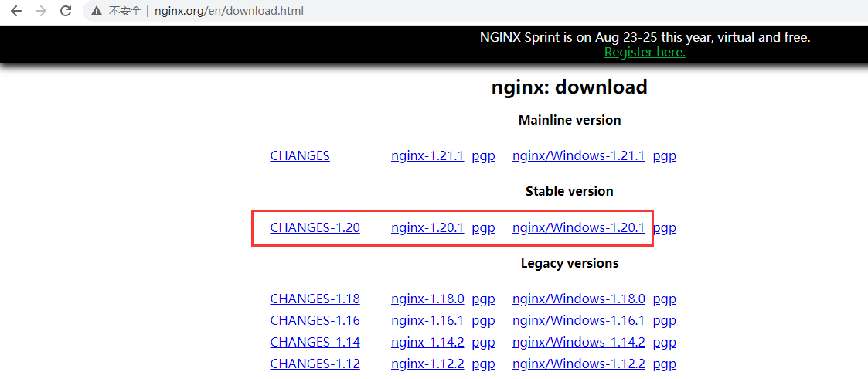Open pgp signature next to nginx-1.20.1
Screen dimensions: 868x379
click(483, 229)
